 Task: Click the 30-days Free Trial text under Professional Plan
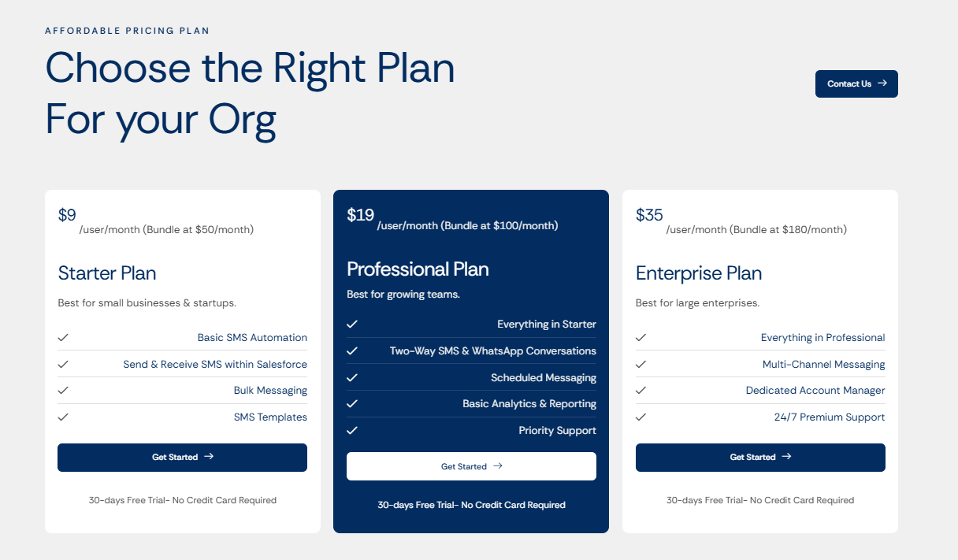click(471, 505)
